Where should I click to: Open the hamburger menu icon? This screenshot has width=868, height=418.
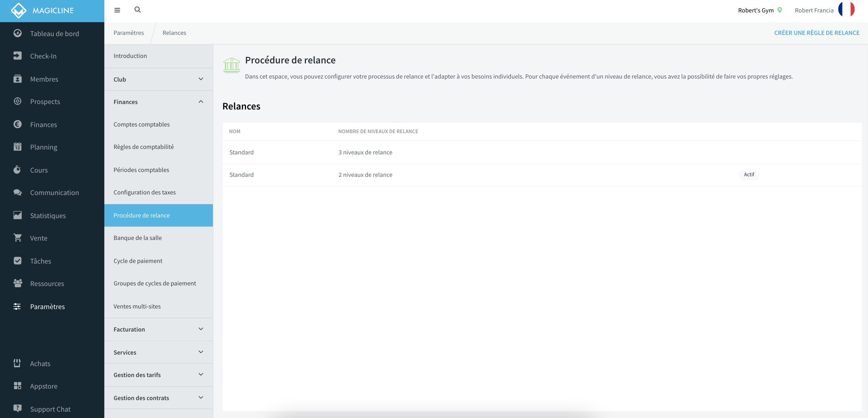coord(117,10)
